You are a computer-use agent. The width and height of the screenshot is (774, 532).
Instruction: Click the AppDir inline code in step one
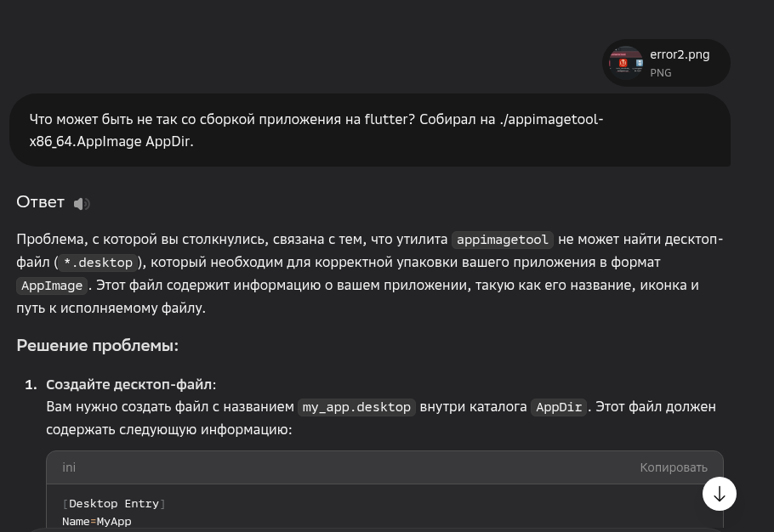pos(558,407)
